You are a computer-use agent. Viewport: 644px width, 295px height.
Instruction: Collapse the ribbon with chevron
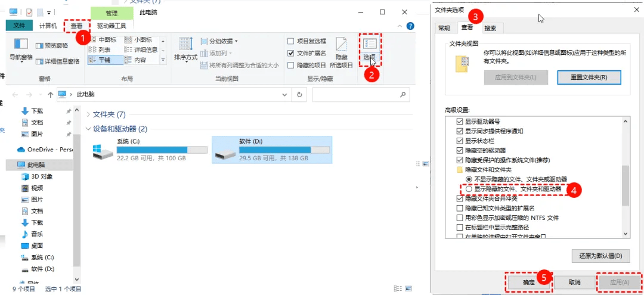click(400, 26)
